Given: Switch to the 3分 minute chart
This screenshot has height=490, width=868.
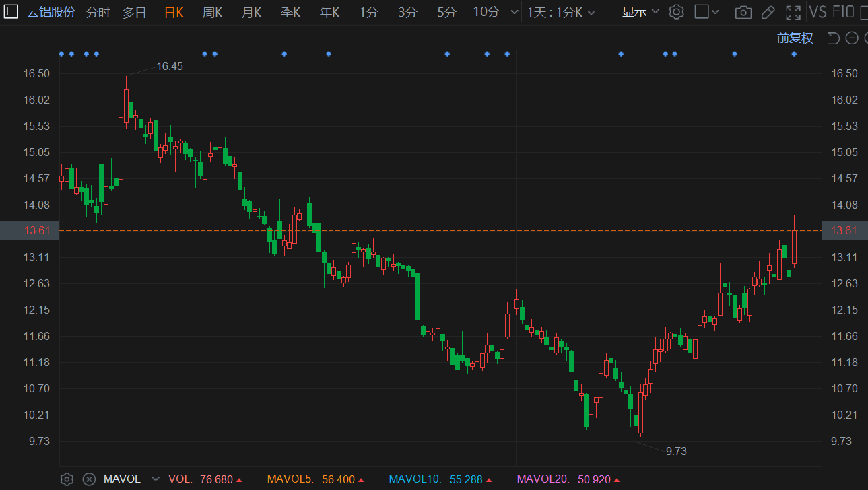Looking at the screenshot, I should tap(407, 12).
